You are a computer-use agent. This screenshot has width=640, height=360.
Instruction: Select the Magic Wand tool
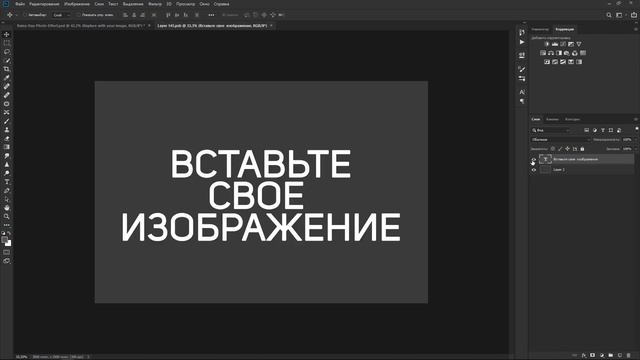pyautogui.click(x=7, y=60)
